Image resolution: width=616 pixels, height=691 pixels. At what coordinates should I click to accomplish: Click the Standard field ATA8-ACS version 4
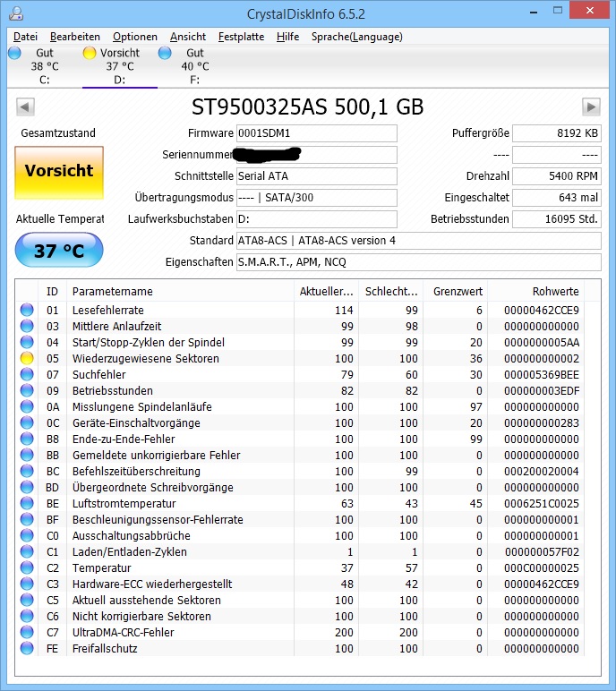[x=419, y=241]
